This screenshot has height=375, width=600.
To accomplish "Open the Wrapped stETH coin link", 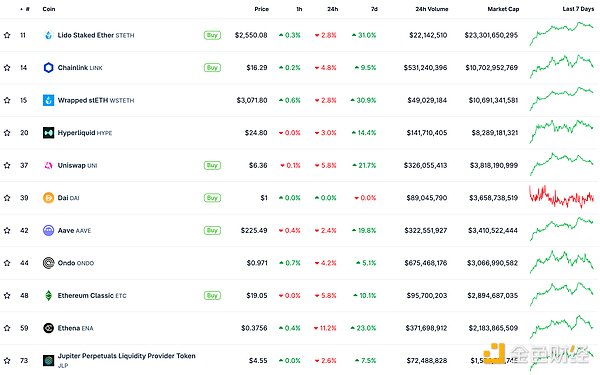I will point(96,100).
